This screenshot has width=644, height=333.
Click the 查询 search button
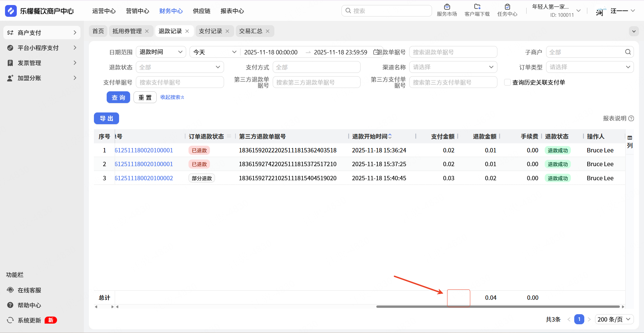tap(118, 97)
